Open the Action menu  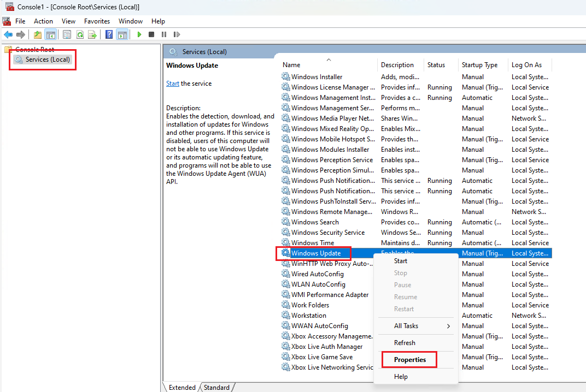pyautogui.click(x=43, y=21)
